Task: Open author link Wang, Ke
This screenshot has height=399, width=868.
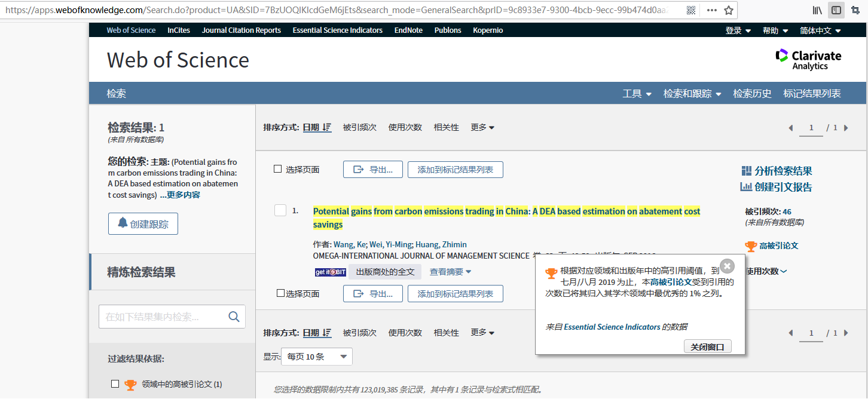Action: pyautogui.click(x=349, y=244)
